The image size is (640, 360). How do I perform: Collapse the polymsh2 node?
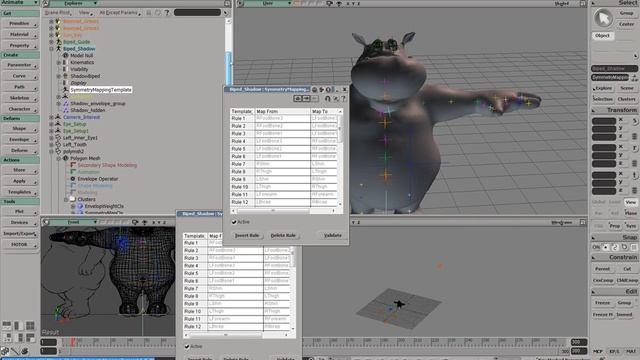(51, 151)
